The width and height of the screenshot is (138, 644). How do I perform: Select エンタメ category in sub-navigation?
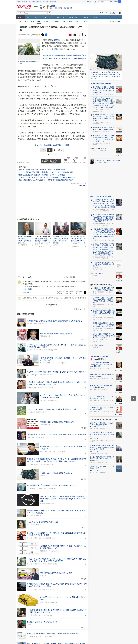pyautogui.click(x=47, y=21)
